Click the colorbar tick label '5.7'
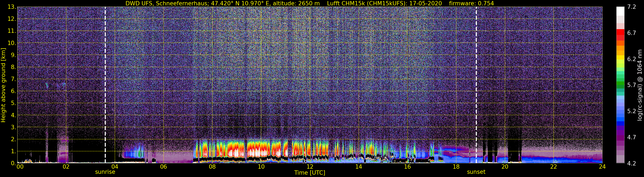644x177 pixels. (632, 85)
